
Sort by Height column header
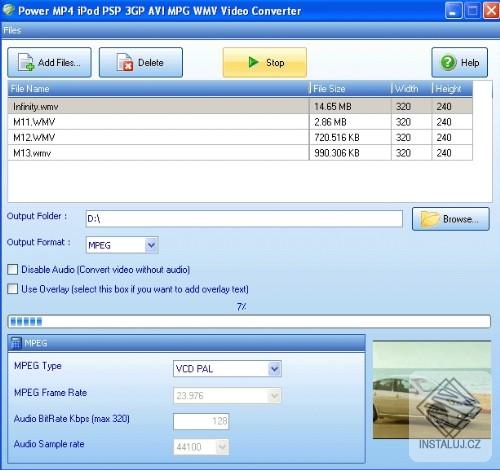pos(452,89)
